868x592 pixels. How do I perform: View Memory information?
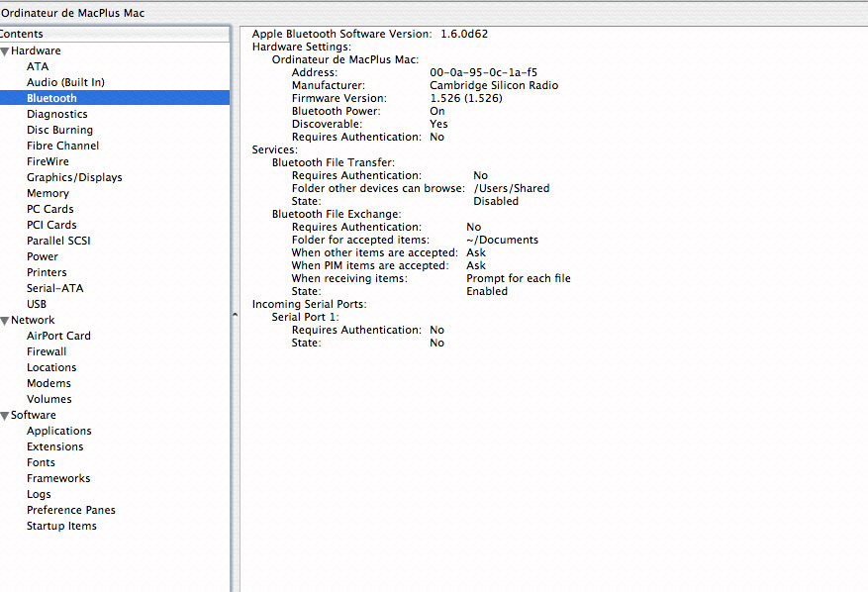point(48,193)
